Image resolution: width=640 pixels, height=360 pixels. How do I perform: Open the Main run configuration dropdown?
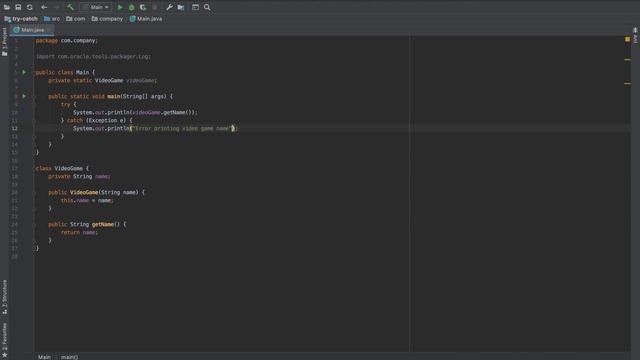point(96,7)
